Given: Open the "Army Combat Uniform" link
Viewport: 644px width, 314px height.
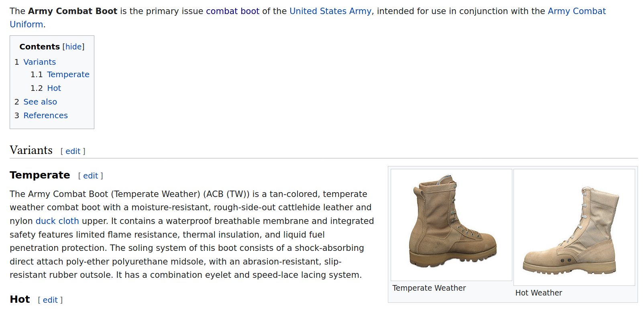Looking at the screenshot, I should [x=576, y=11].
